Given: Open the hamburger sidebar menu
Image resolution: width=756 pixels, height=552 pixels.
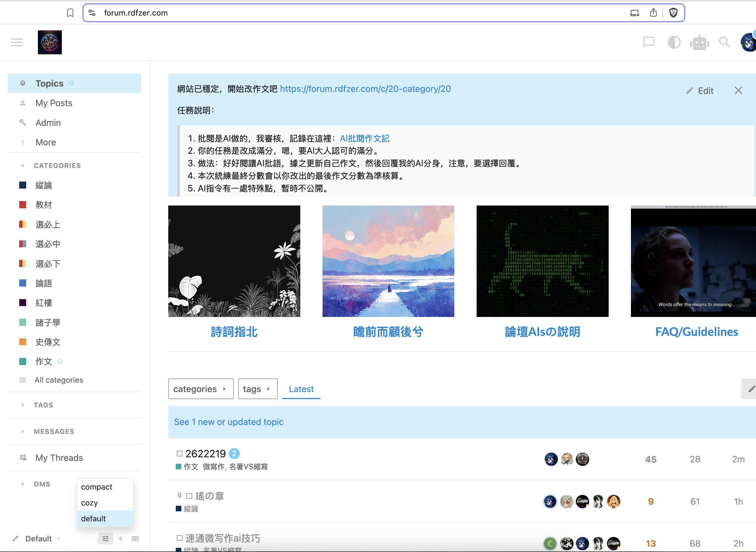Looking at the screenshot, I should click(x=17, y=42).
